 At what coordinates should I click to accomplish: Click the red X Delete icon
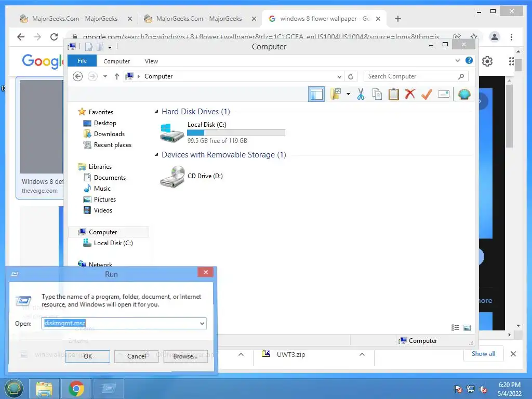tap(410, 94)
